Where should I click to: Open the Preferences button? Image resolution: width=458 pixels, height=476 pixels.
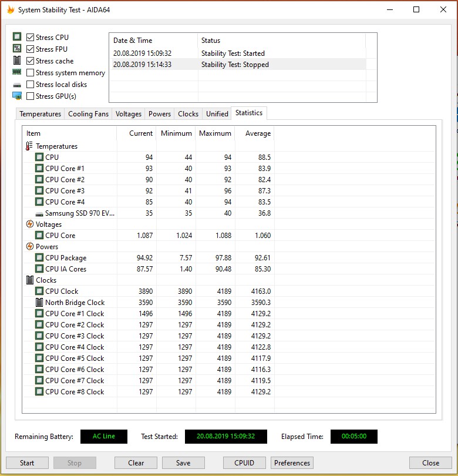pos(292,462)
